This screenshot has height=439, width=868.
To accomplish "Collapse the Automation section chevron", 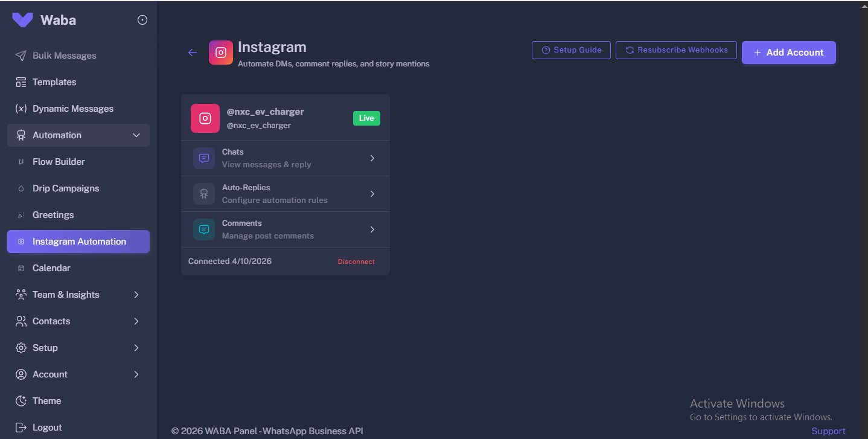I will (x=136, y=135).
